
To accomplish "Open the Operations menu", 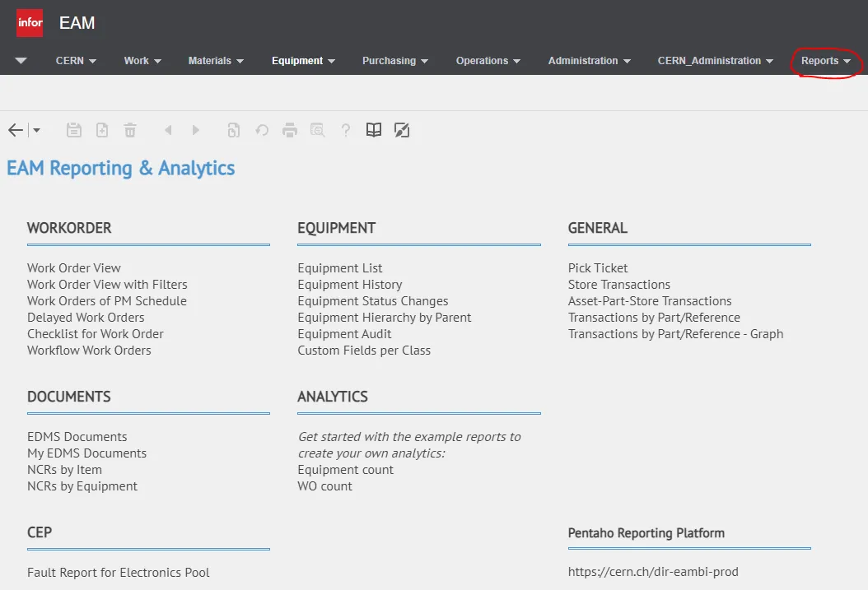I will 488,61.
